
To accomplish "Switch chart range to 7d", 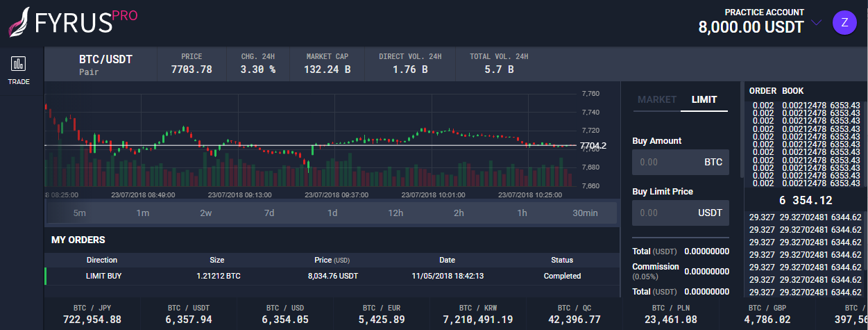I will 269,213.
